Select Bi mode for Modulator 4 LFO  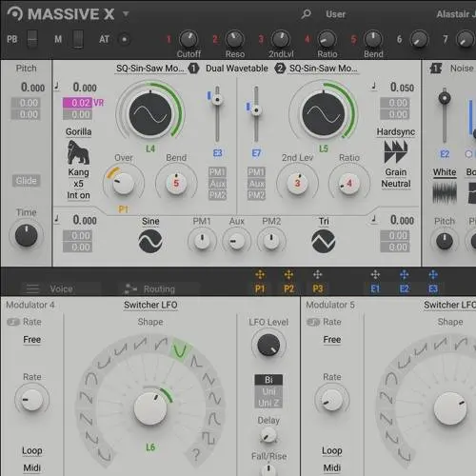pos(268,380)
